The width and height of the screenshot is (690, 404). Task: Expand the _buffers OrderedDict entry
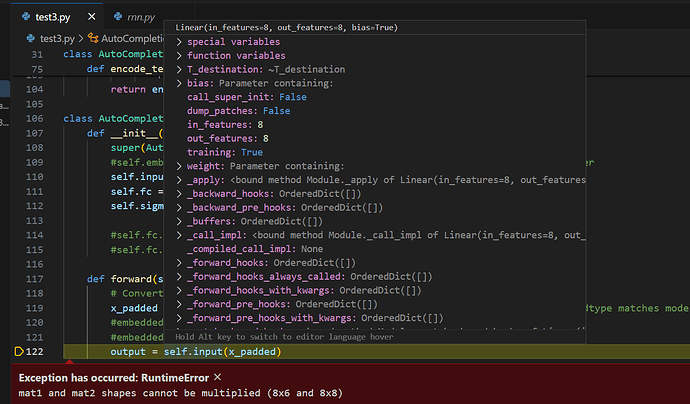[179, 223]
